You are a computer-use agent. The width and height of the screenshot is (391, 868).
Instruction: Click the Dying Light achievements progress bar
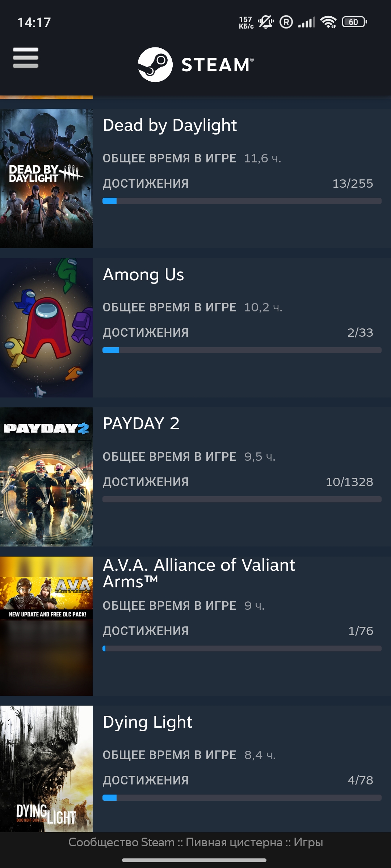tap(242, 798)
